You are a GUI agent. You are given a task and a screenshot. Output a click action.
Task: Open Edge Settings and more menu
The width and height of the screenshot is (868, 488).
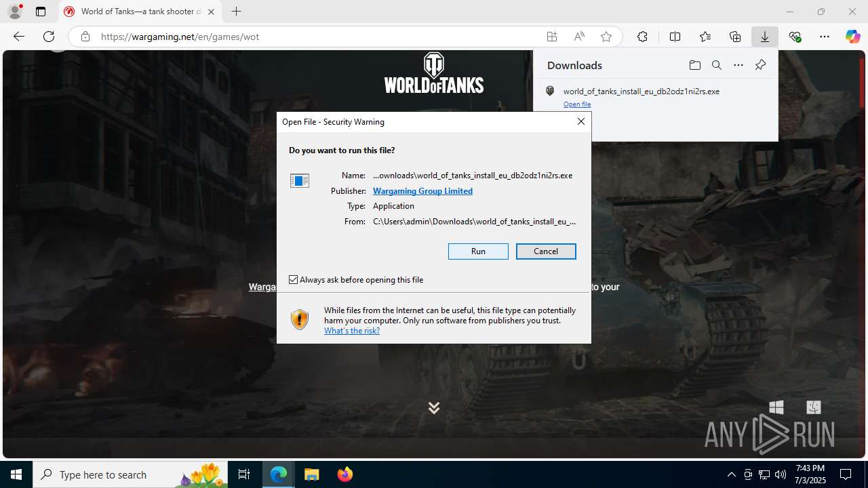tap(825, 37)
